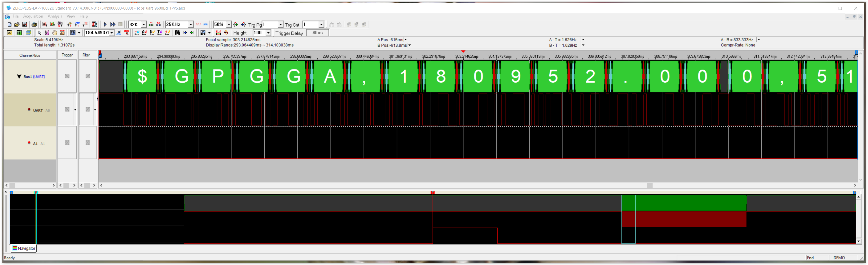The height and width of the screenshot is (265, 868).
Task: Expand the A Pos dropdown arrow
Action: pos(405,40)
